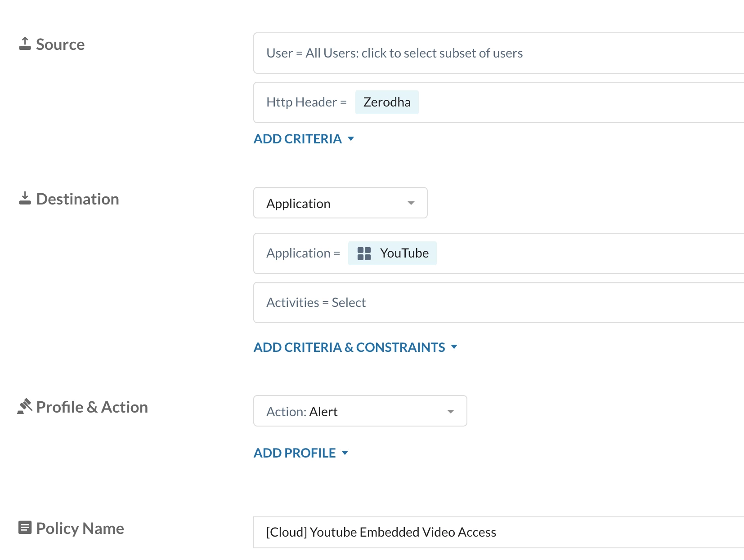Click the YouTube application grid icon
Image resolution: width=744 pixels, height=560 pixels.
[364, 253]
